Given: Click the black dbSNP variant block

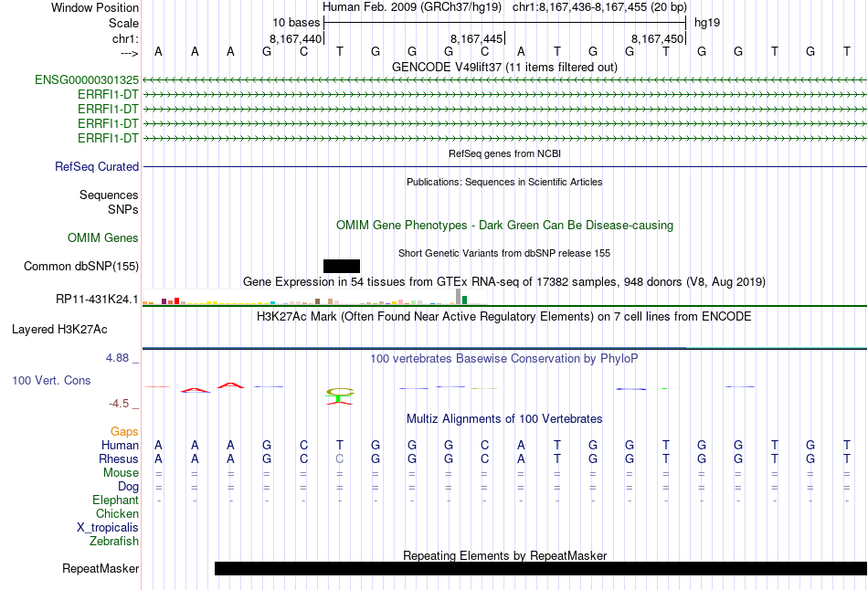Looking at the screenshot, I should tap(342, 266).
